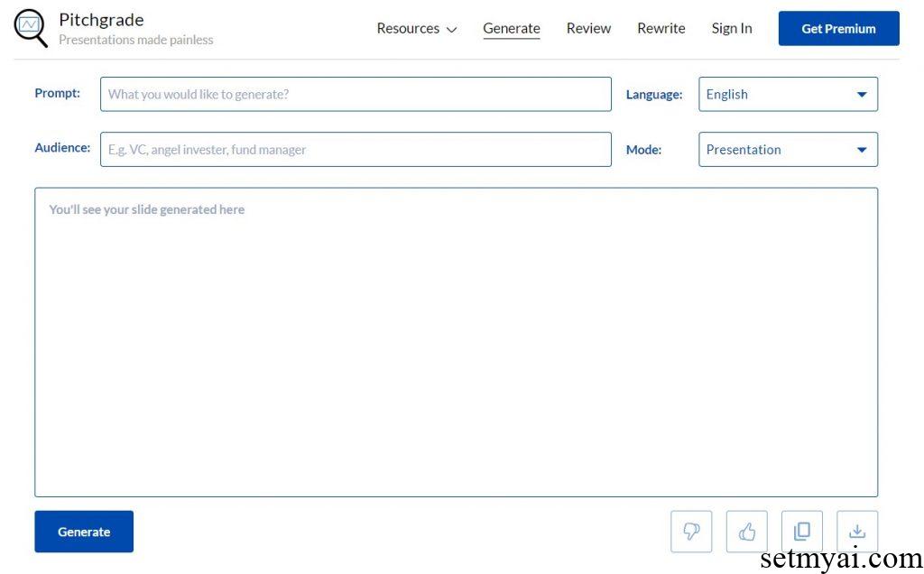Click the Get Premium button

point(838,28)
